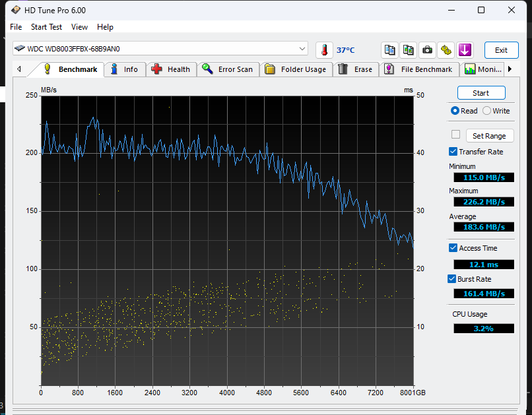Disable the Access Time checkbox
The image size is (532, 415).
point(453,248)
